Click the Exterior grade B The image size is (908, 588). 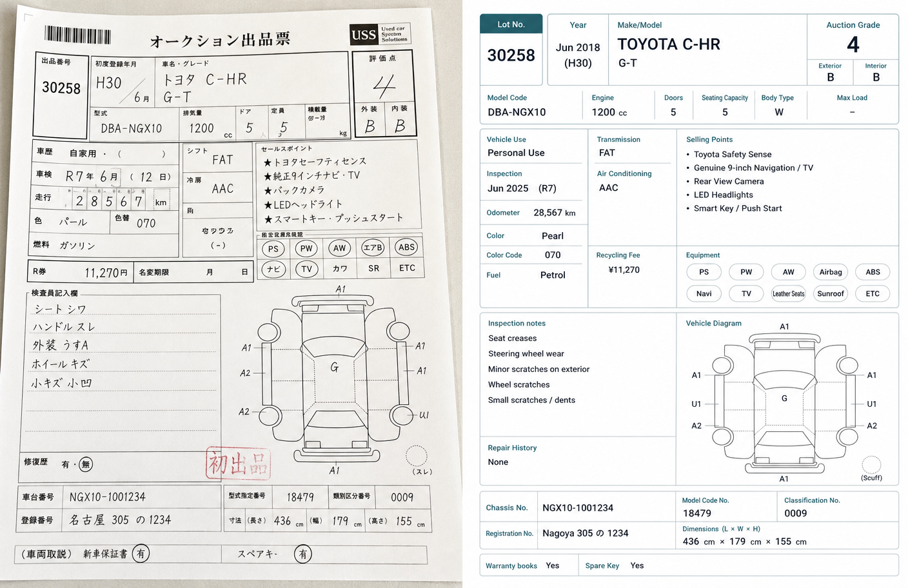(831, 77)
